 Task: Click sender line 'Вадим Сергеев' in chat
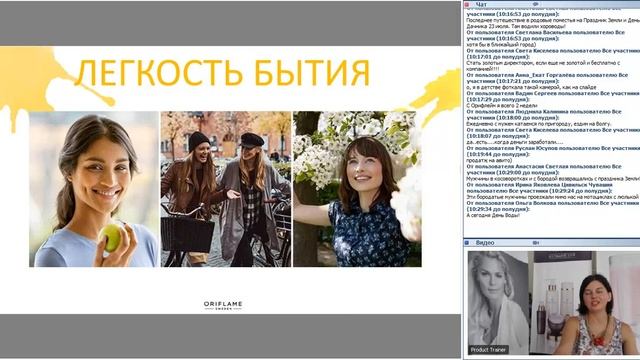point(553,96)
